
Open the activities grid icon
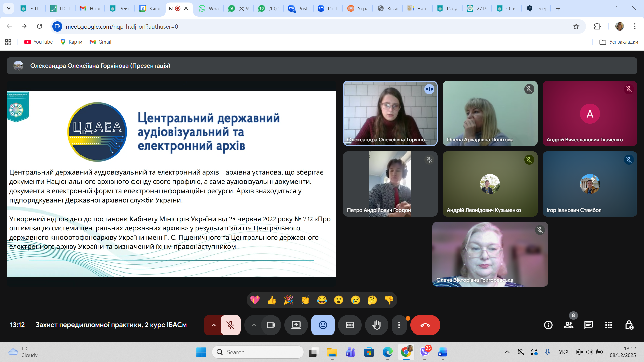pos(608,325)
